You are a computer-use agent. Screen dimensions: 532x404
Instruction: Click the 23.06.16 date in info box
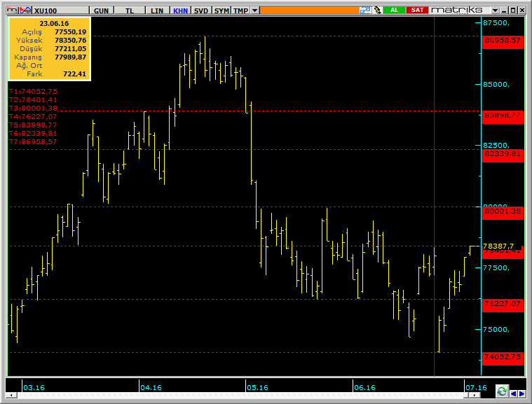coord(54,23)
